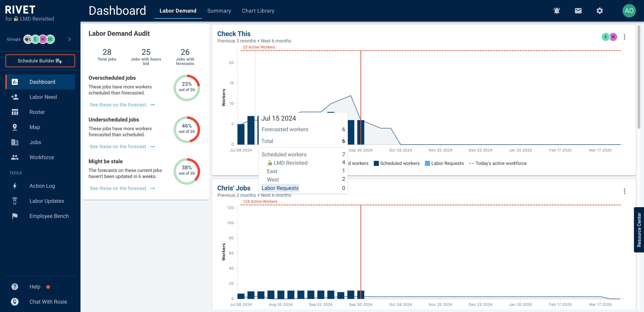The width and height of the screenshot is (644, 312).
Task: Open the mail inbox icon
Action: pyautogui.click(x=578, y=11)
